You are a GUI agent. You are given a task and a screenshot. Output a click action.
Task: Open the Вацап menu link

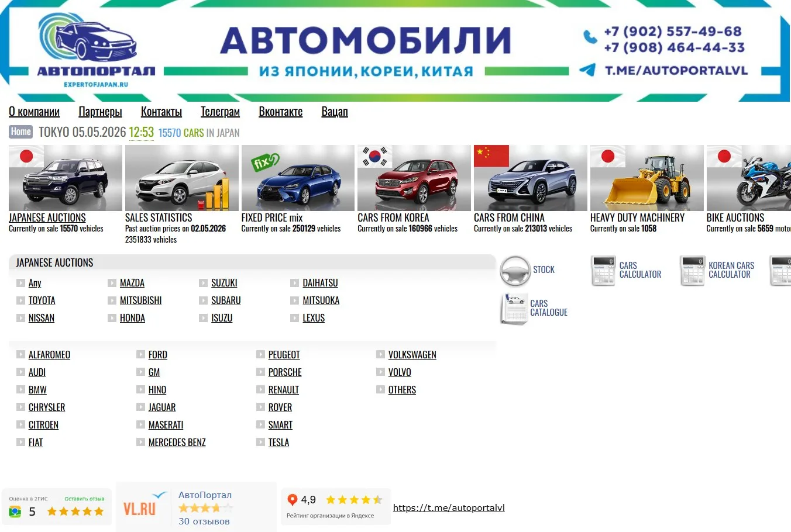335,112
